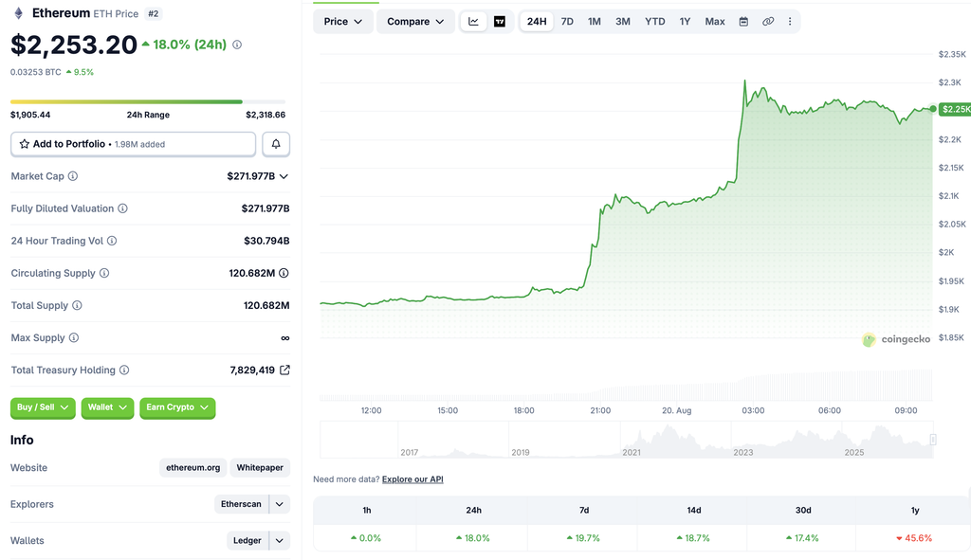
Task: Show 24 Hour Trading Vol info icon
Action: pos(112,241)
